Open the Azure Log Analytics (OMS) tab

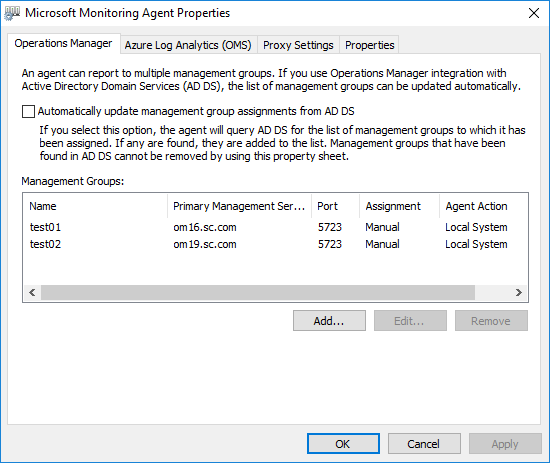point(188,45)
